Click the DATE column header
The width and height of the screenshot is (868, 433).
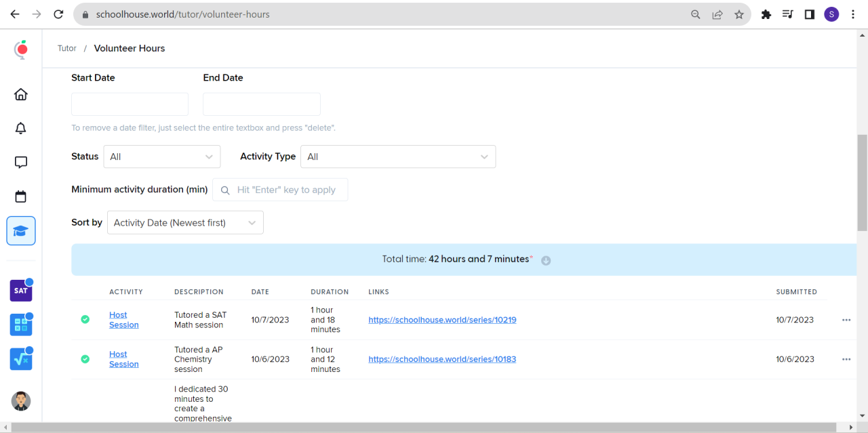point(260,292)
